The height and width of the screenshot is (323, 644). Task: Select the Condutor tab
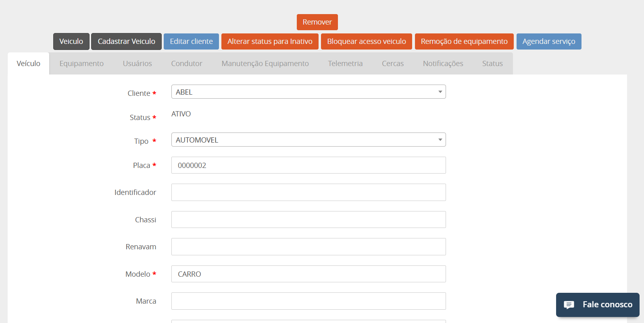click(187, 64)
